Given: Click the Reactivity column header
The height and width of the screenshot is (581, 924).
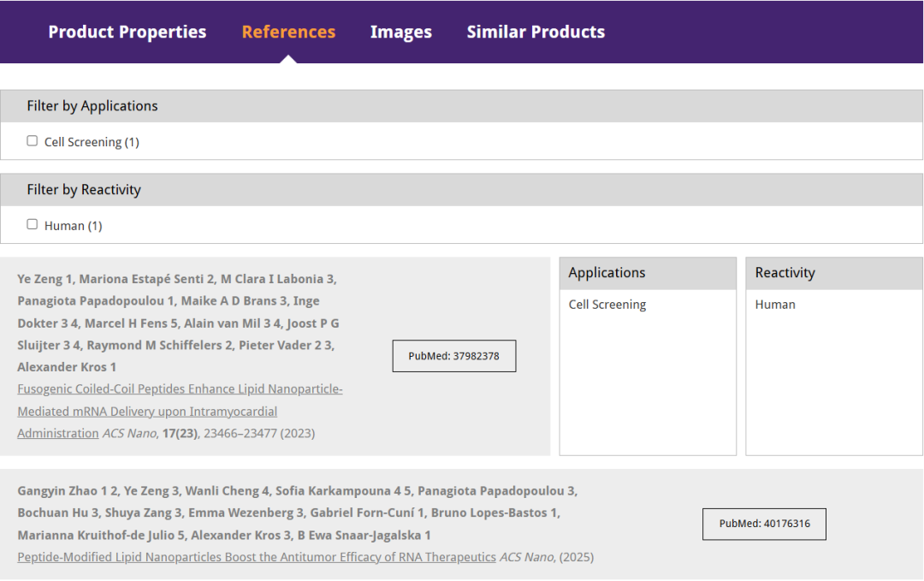Looking at the screenshot, I should click(785, 273).
